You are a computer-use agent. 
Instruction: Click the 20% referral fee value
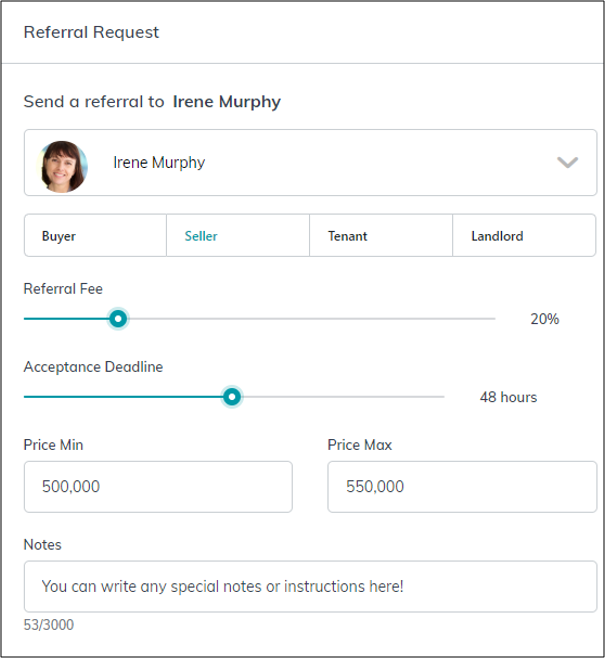point(544,319)
